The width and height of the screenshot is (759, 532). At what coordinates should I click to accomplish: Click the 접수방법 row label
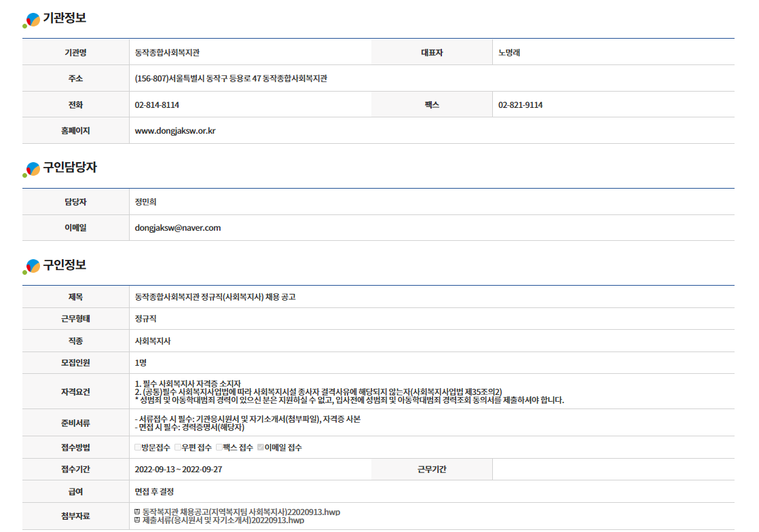point(75,447)
